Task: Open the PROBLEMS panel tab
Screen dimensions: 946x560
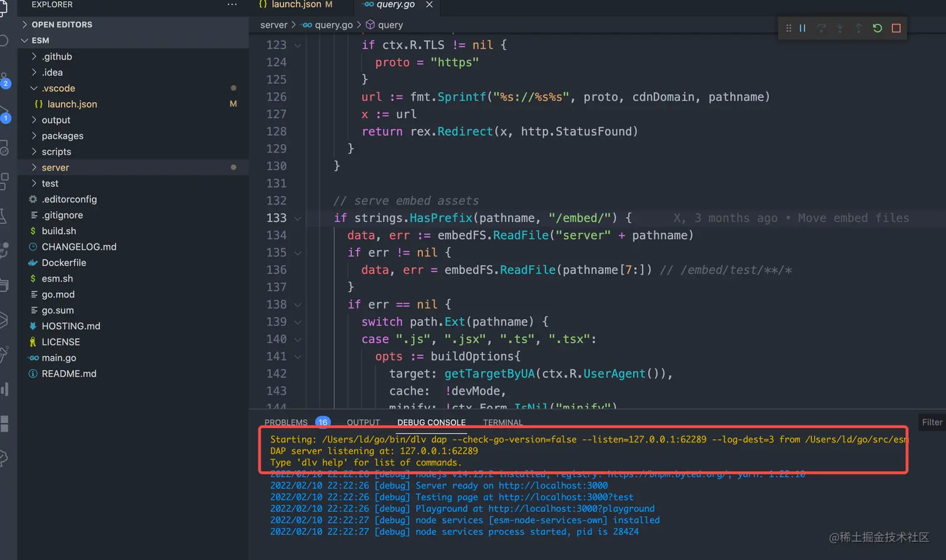Action: 286,422
